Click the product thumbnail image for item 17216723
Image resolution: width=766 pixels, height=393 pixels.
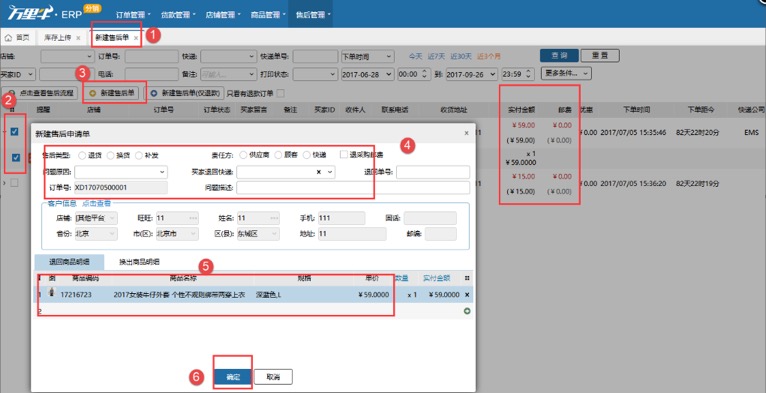click(x=52, y=292)
